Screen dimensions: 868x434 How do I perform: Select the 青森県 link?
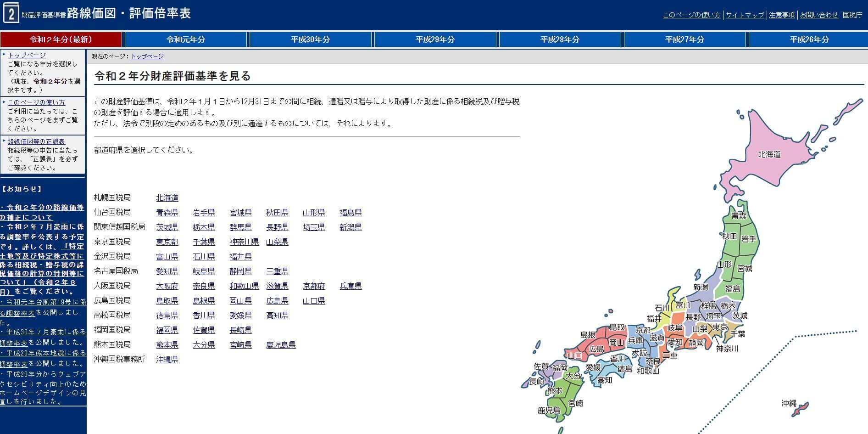point(167,213)
